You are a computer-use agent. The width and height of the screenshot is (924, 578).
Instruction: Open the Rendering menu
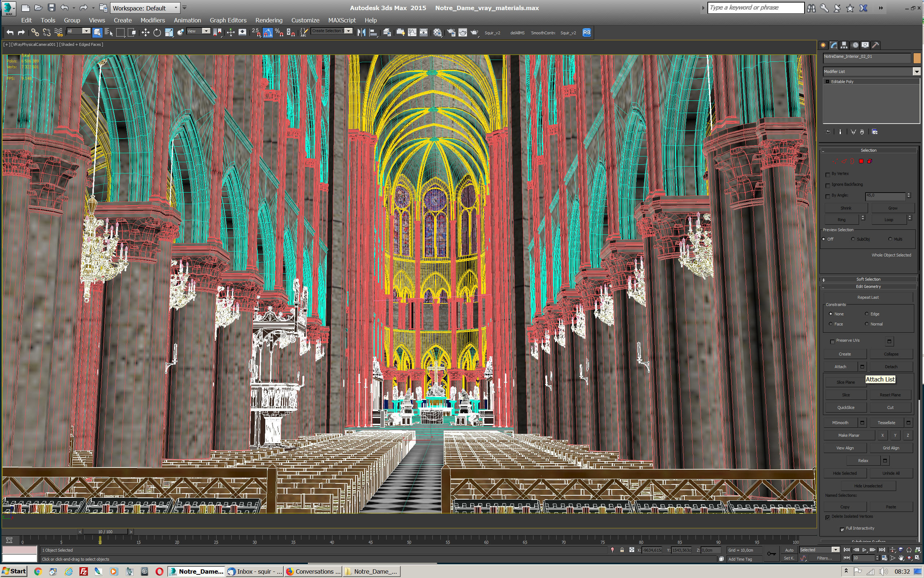click(269, 20)
